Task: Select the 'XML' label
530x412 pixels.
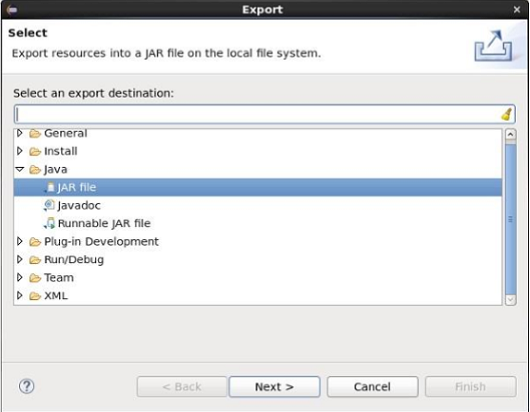Action: click(x=56, y=296)
